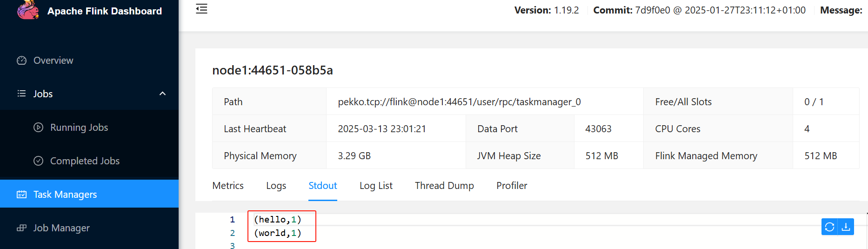Click the Overview dashboard icon
This screenshot has height=249, width=868.
click(21, 61)
